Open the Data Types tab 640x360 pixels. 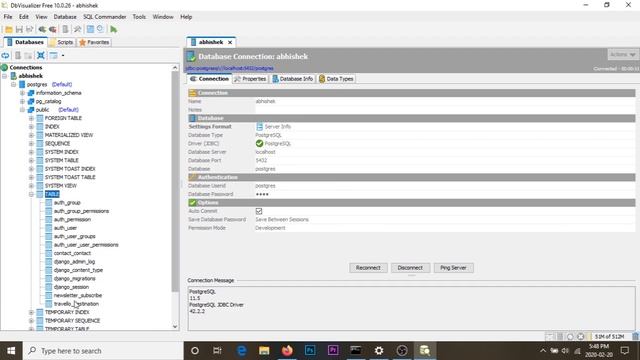coord(336,79)
